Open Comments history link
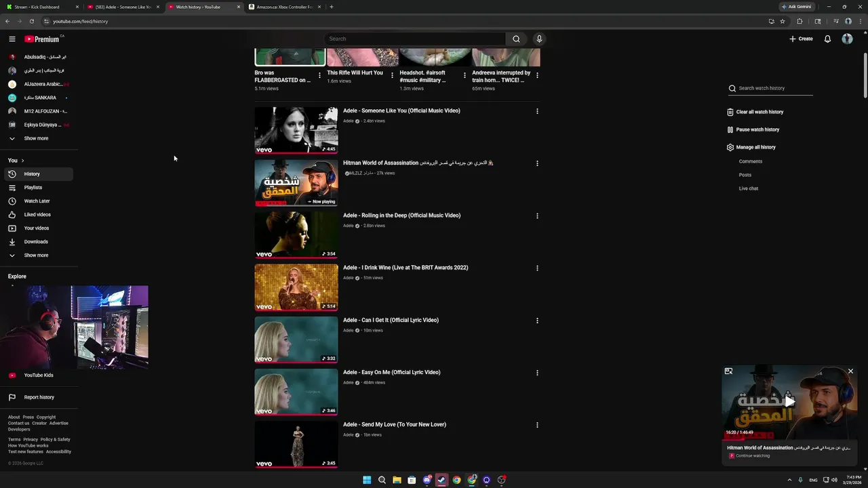This screenshot has height=488, width=868. coord(751,161)
